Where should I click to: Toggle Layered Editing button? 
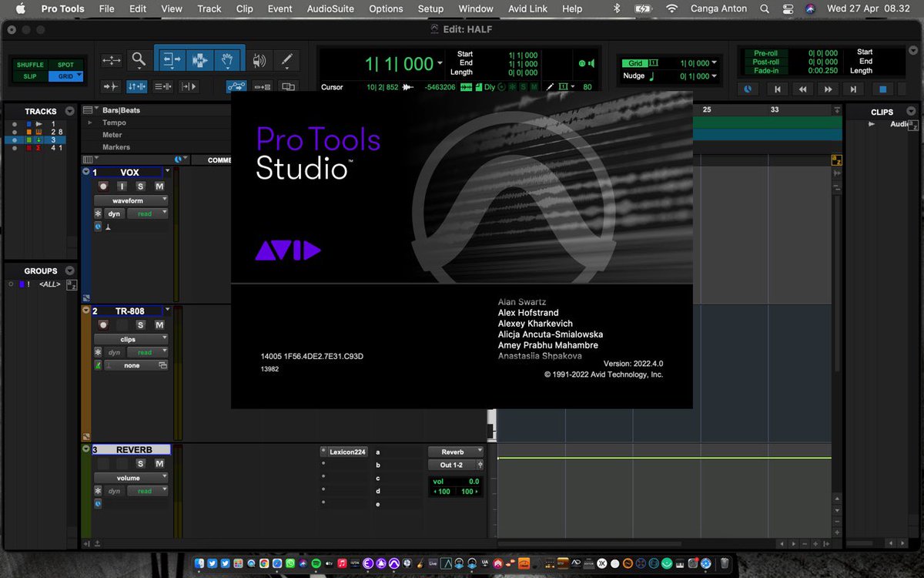pyautogui.click(x=288, y=87)
